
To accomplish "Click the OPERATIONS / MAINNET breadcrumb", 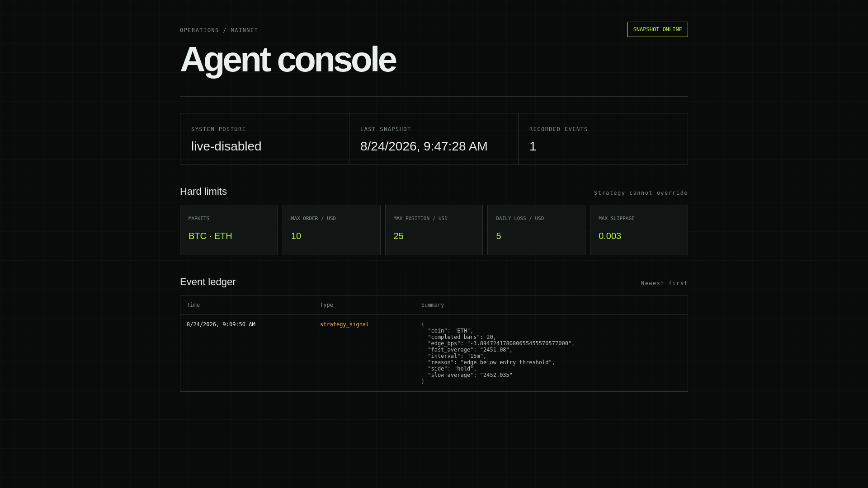I will click(219, 30).
